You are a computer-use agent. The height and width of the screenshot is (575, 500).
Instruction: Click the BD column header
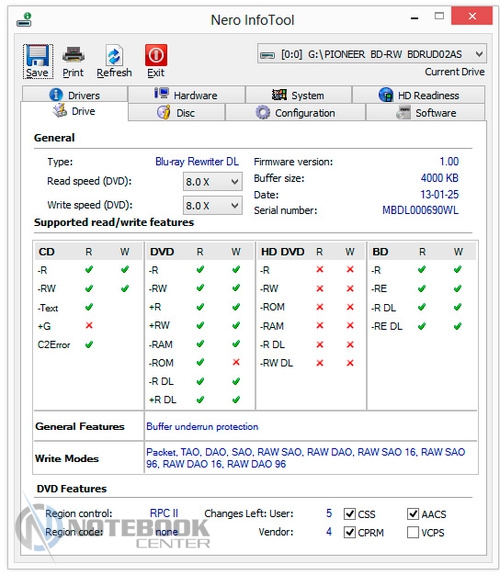coord(380,252)
